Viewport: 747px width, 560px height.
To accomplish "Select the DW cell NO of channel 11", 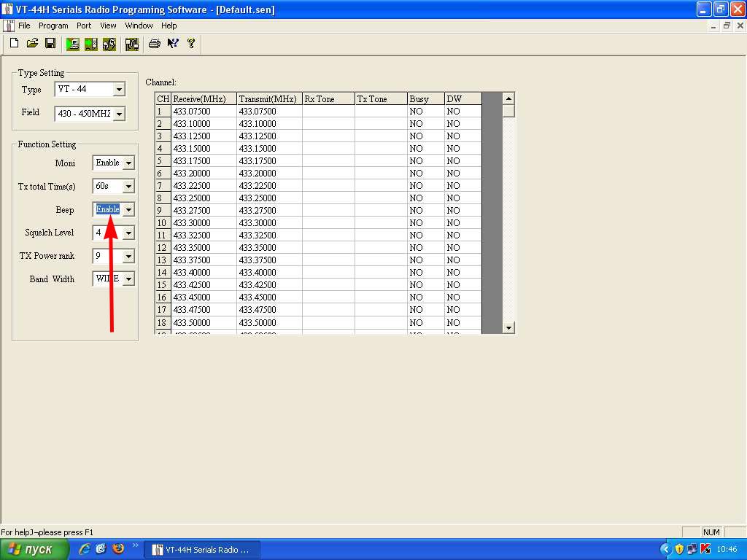I will [x=463, y=236].
